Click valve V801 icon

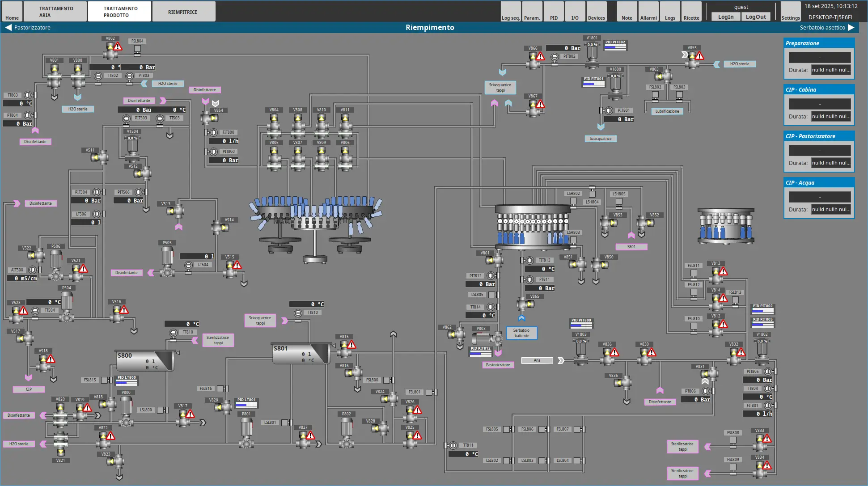[x=55, y=77]
